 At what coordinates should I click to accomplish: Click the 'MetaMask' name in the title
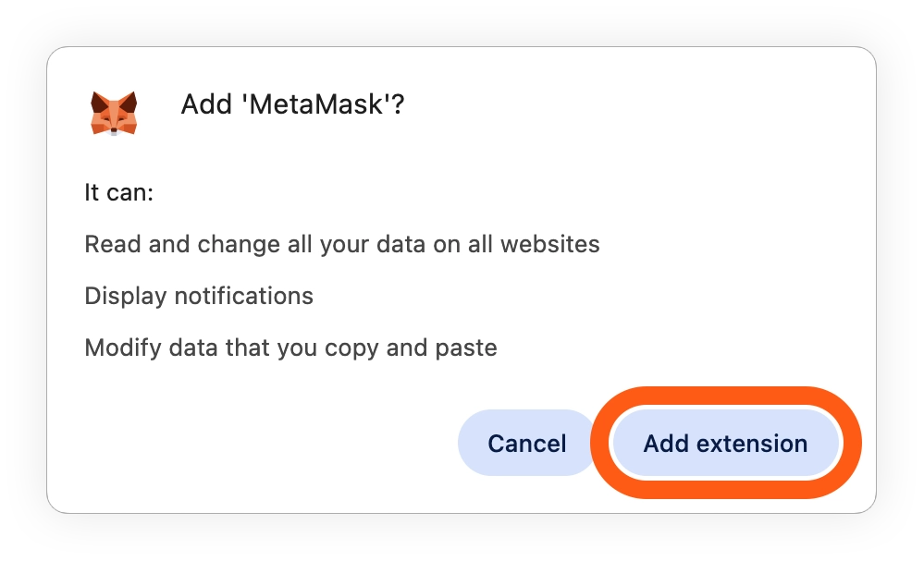click(x=315, y=104)
